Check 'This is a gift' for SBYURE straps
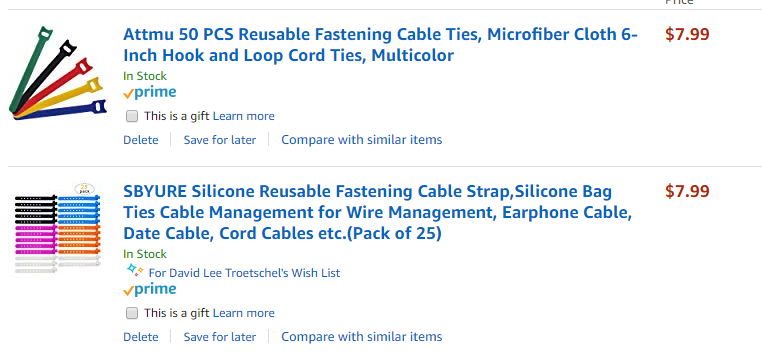Screen dimensions: 762x361 pyautogui.click(x=132, y=313)
